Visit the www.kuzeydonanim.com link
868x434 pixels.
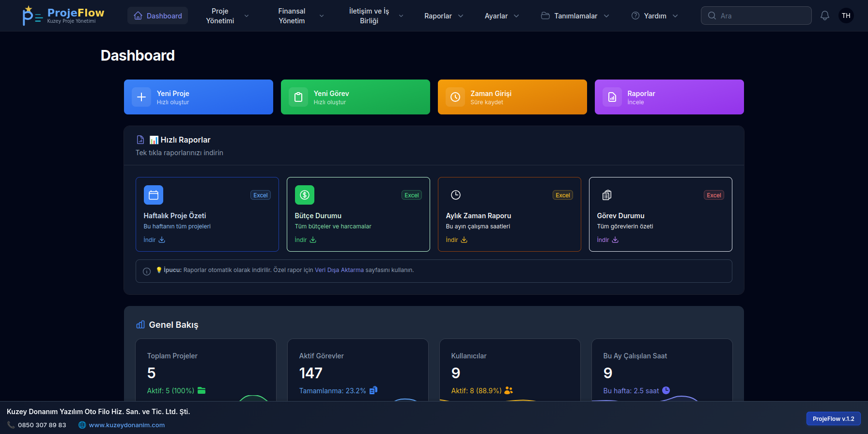[x=126, y=425]
